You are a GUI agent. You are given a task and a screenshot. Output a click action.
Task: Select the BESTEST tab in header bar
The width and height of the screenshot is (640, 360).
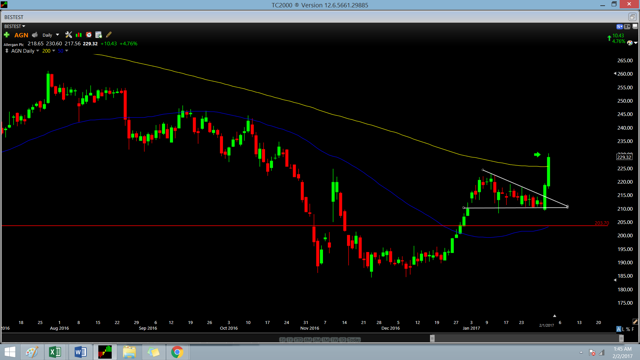pyautogui.click(x=14, y=17)
